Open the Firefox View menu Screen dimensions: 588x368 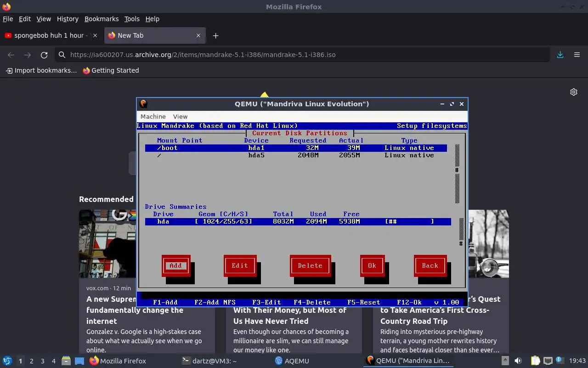(44, 19)
